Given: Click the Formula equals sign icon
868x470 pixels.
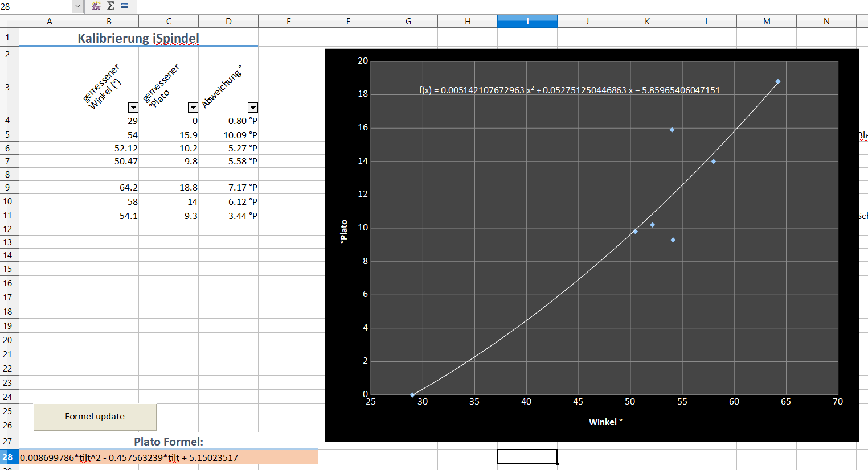Looking at the screenshot, I should click(x=125, y=6).
